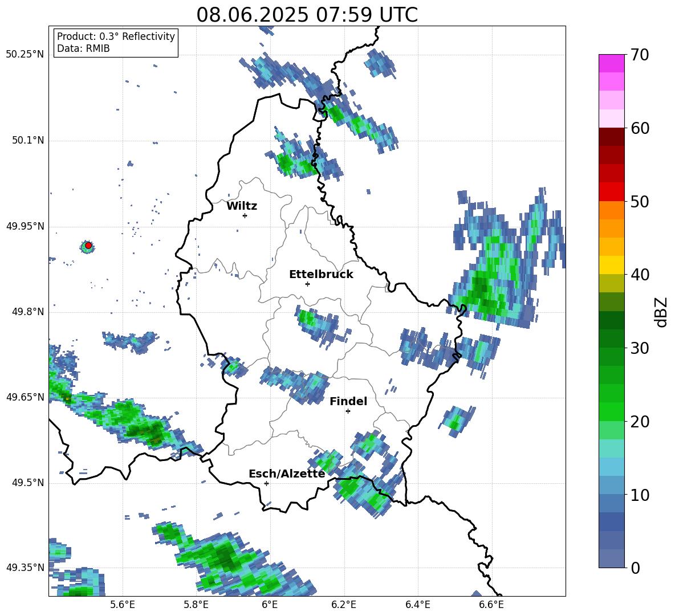The width and height of the screenshot is (675, 616).
Task: Click the 50 value on the colorbar
Action: tap(640, 201)
